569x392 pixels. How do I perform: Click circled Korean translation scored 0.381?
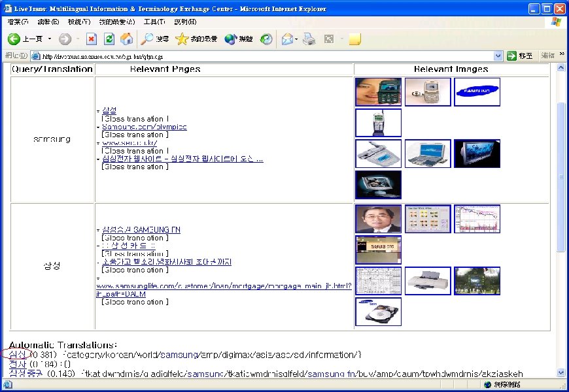[x=17, y=354]
